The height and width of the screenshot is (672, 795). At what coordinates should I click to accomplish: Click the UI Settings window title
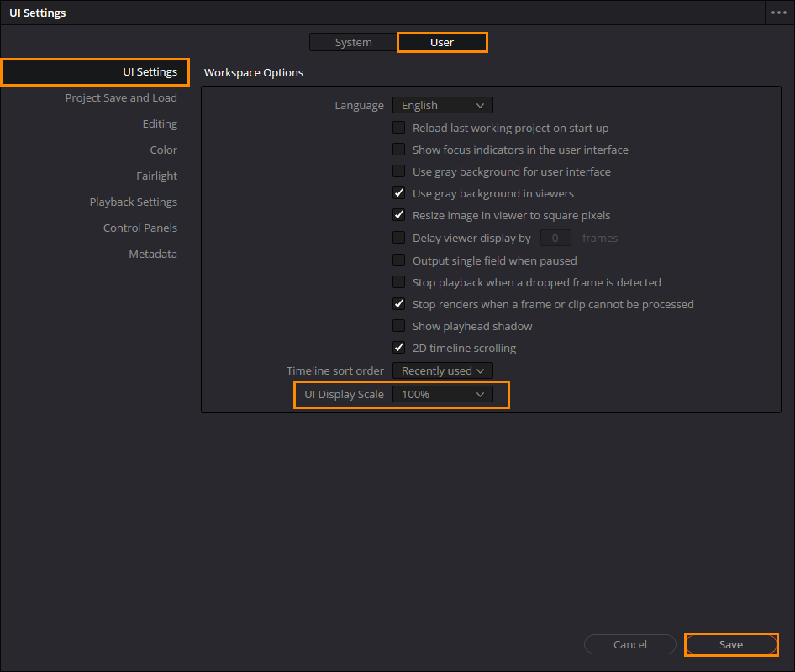click(38, 13)
